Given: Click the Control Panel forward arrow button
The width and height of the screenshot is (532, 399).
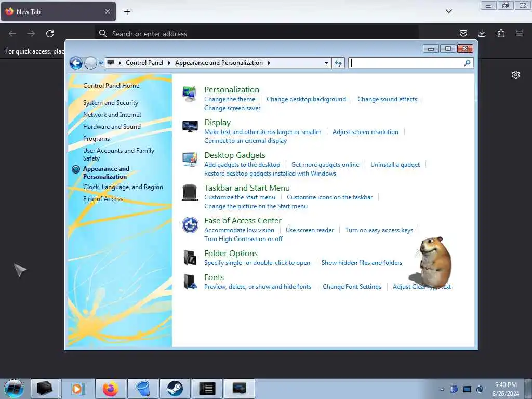Looking at the screenshot, I should tap(90, 63).
